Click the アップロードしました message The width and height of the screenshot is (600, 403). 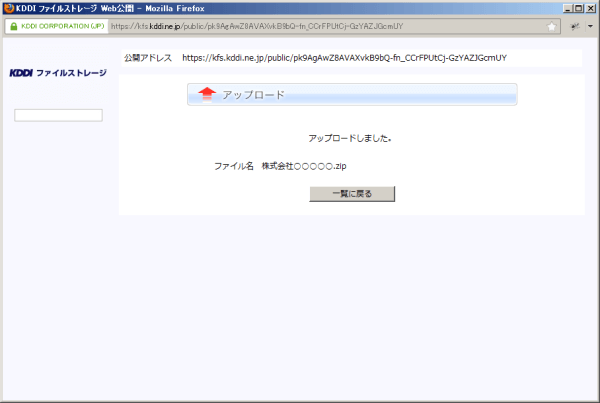pyautogui.click(x=350, y=138)
